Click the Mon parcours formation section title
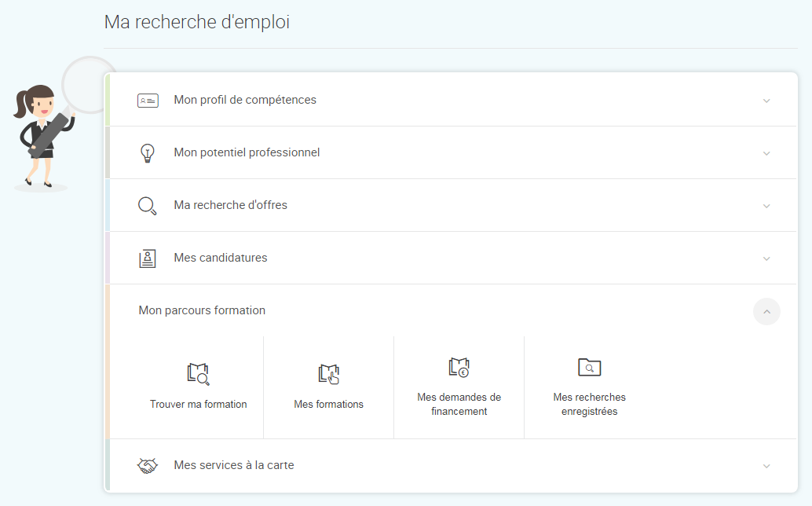Image resolution: width=812 pixels, height=506 pixels. (202, 310)
